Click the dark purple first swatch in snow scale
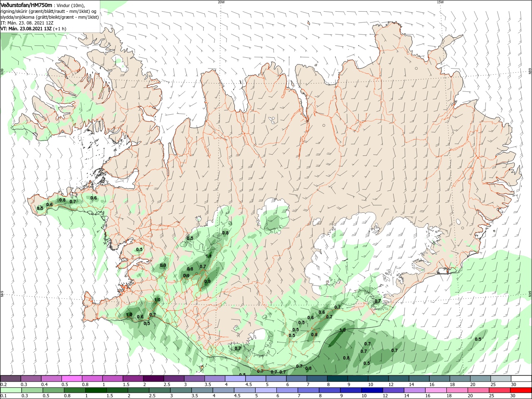 [x=10, y=379]
